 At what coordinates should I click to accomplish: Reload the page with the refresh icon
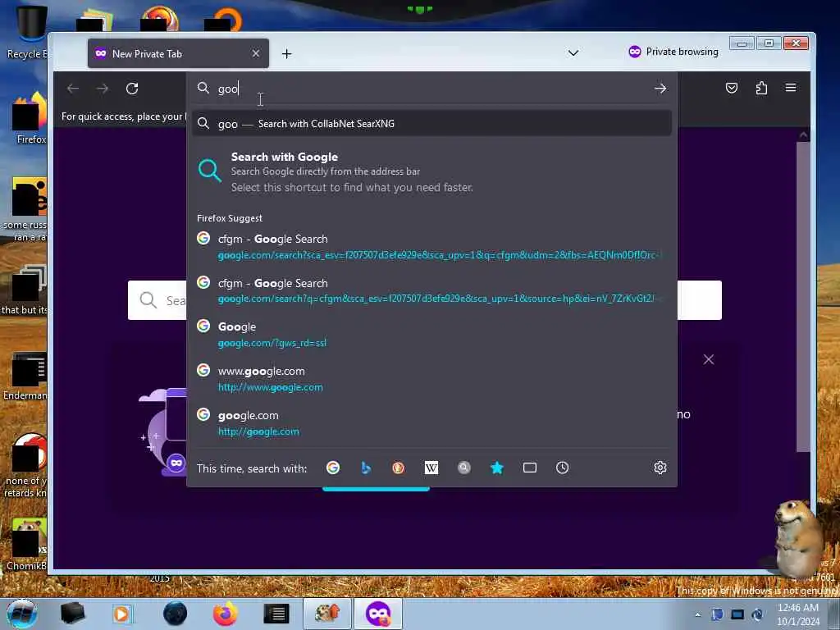(x=132, y=89)
